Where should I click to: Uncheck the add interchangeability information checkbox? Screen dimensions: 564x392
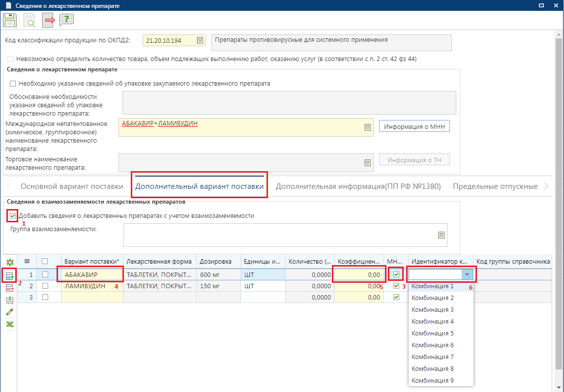(x=13, y=216)
